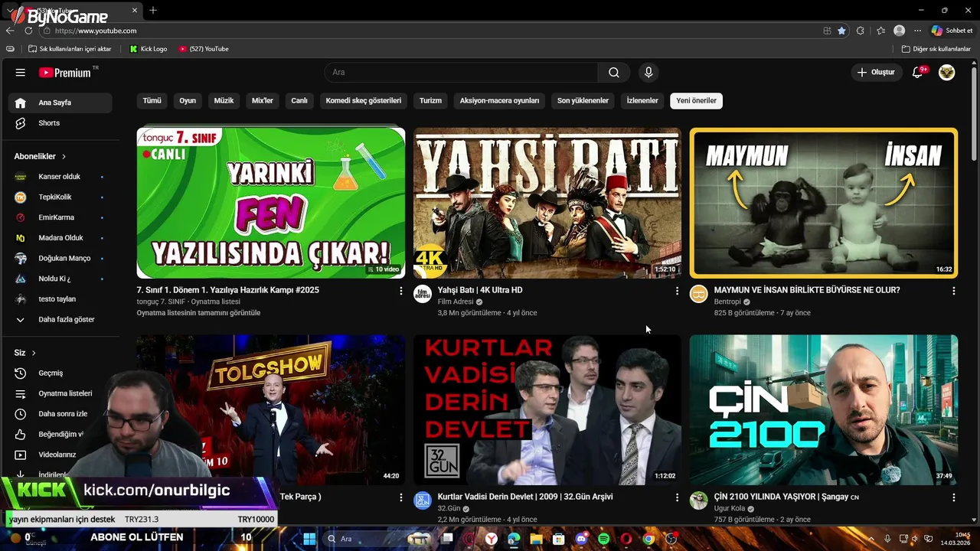Open more options for Yahşi Batı video
This screenshot has height=551, width=980.
click(677, 291)
